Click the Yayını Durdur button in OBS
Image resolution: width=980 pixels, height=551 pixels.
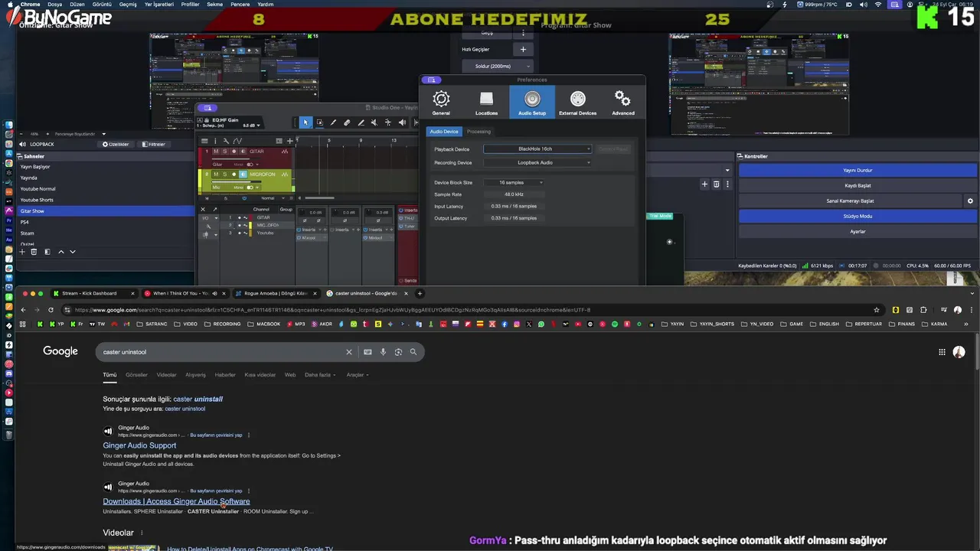857,170
